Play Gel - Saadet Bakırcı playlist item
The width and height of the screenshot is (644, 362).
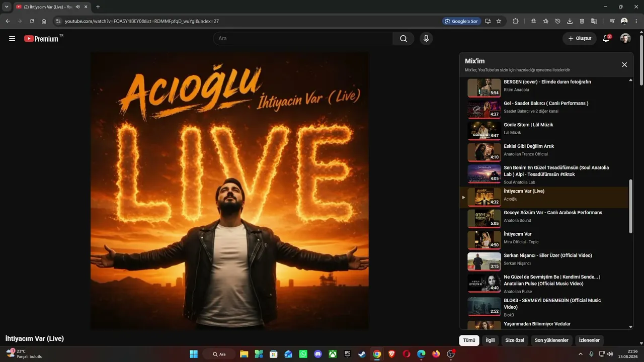pyautogui.click(x=544, y=110)
